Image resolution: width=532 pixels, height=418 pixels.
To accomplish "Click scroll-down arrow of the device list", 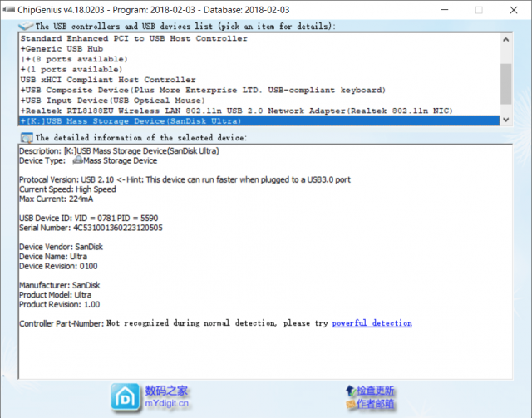I will coord(505,120).
